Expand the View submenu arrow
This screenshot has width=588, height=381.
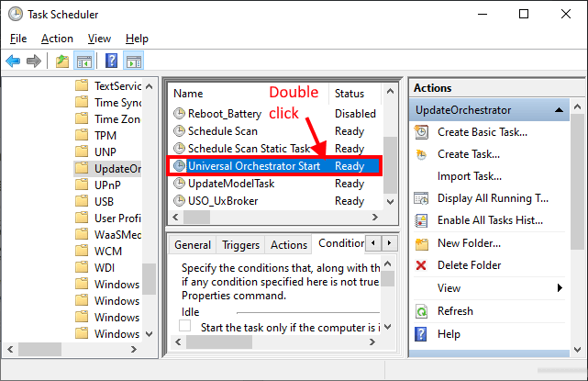click(560, 288)
